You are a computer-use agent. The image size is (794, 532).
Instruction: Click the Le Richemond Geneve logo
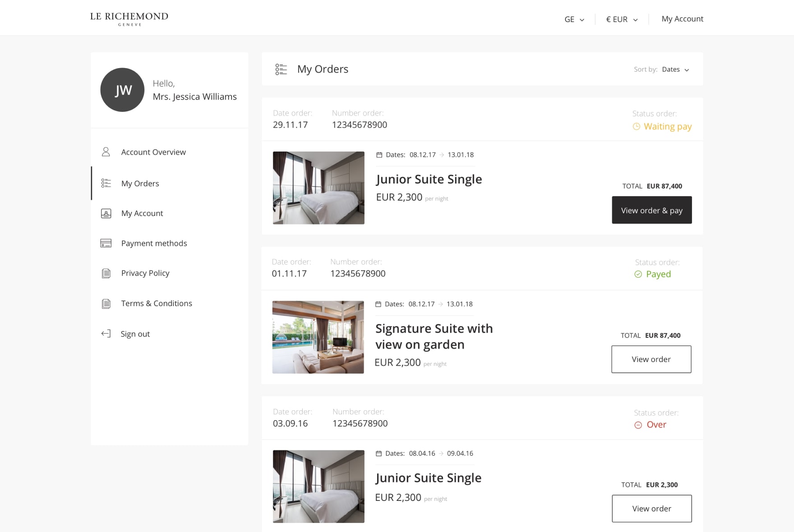pyautogui.click(x=129, y=19)
